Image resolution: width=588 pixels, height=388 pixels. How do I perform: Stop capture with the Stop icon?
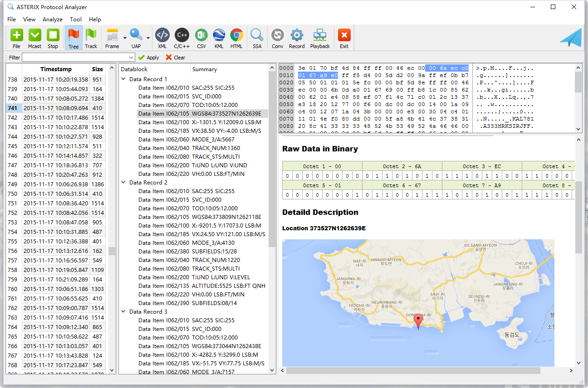coord(53,39)
